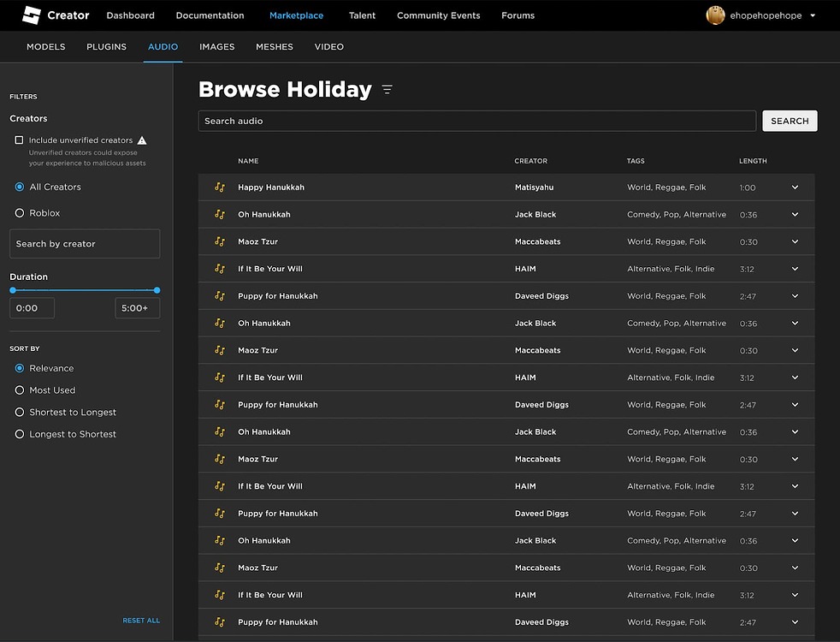Switch to the MESHES tab
Viewport: 840px width, 642px height.
tap(275, 46)
